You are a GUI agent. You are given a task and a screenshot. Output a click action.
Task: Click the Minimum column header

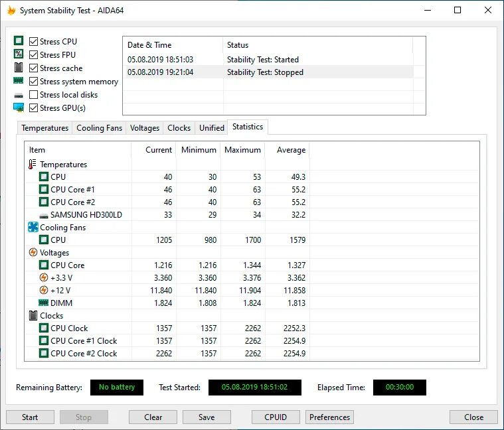click(x=198, y=150)
